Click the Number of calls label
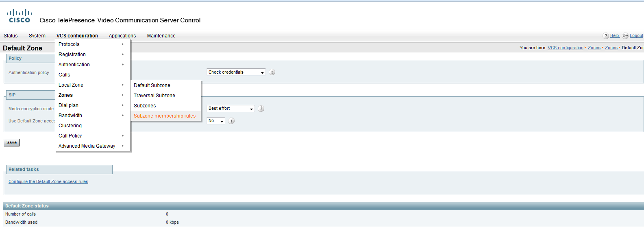Viewport: 644px width, 229px height. click(x=20, y=214)
